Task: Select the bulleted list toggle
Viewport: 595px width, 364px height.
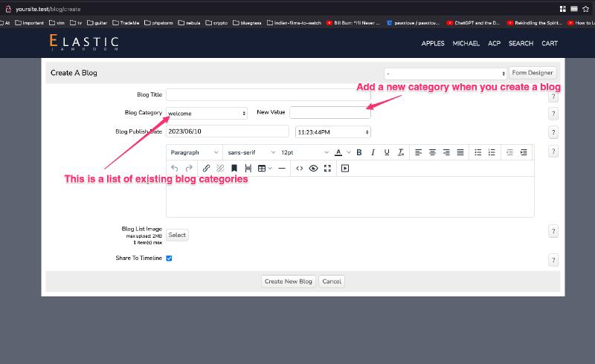Action: pos(478,152)
